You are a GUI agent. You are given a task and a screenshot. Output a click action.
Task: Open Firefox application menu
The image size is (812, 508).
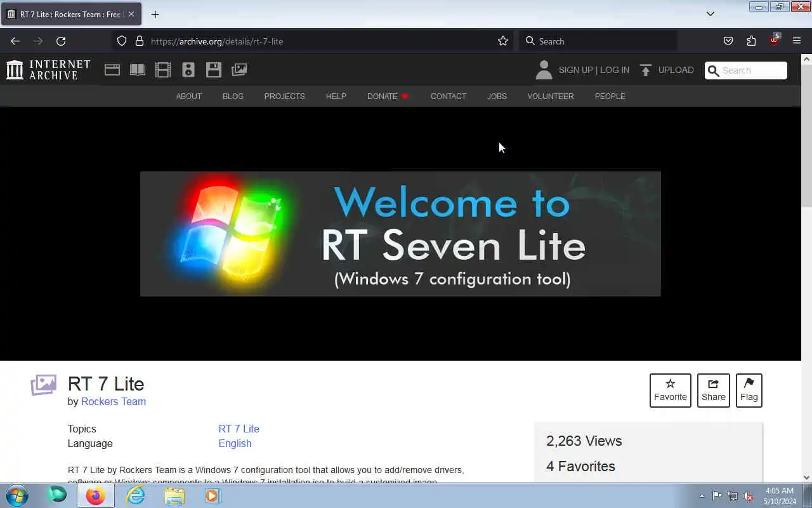tap(797, 41)
